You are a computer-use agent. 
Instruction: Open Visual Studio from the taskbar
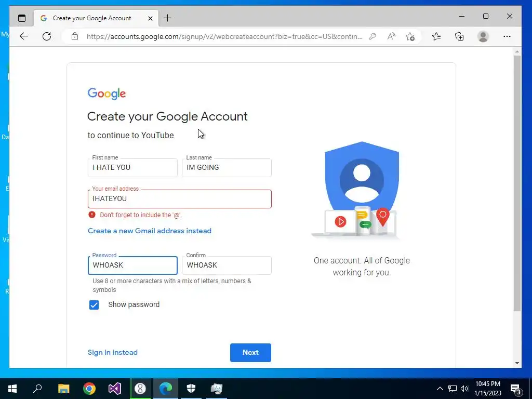[x=115, y=389]
